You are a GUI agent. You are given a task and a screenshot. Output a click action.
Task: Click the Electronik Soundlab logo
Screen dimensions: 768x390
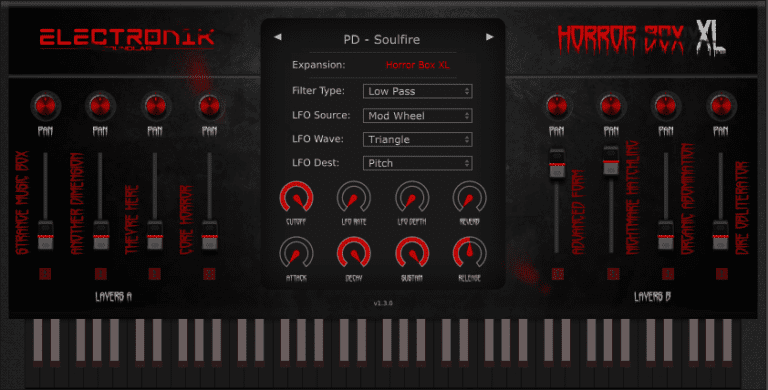(127, 39)
